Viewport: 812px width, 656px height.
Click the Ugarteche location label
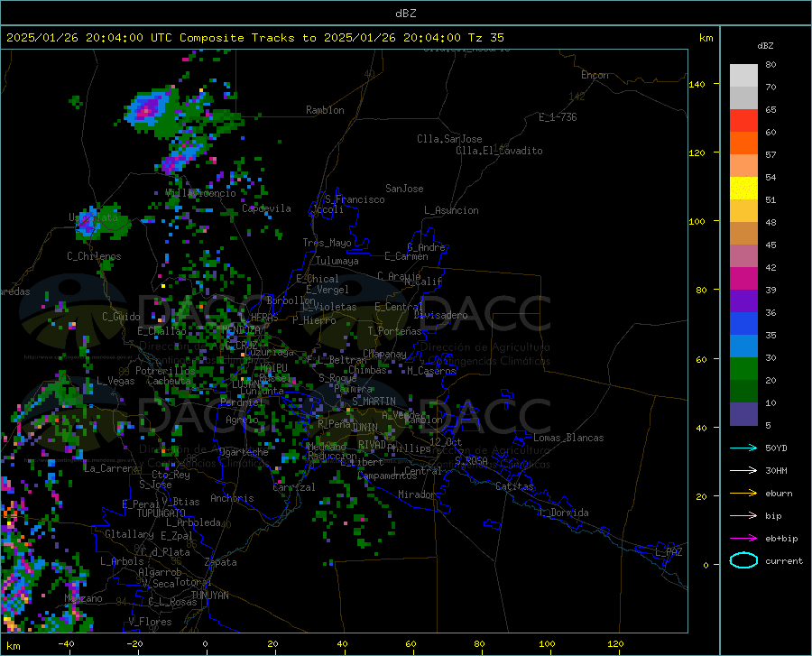click(244, 452)
